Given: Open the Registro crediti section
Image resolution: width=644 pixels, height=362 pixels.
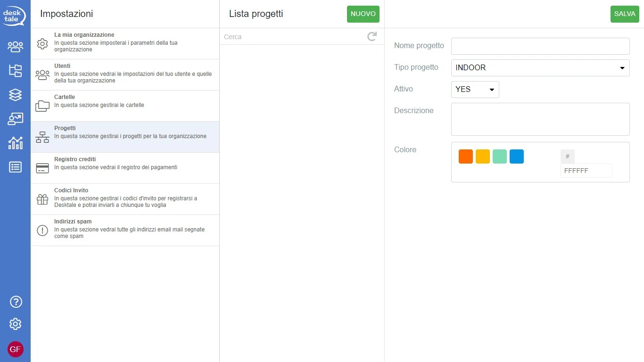Looking at the screenshot, I should [x=125, y=168].
